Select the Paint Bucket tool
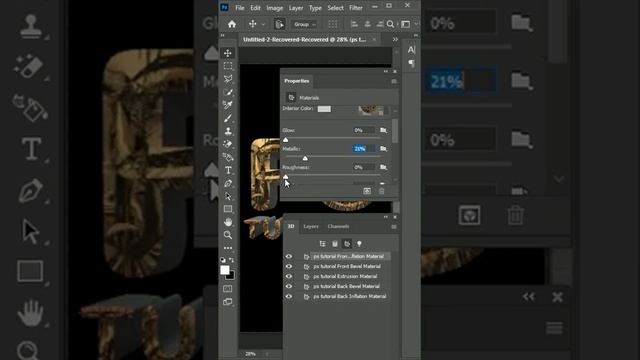 [228, 157]
